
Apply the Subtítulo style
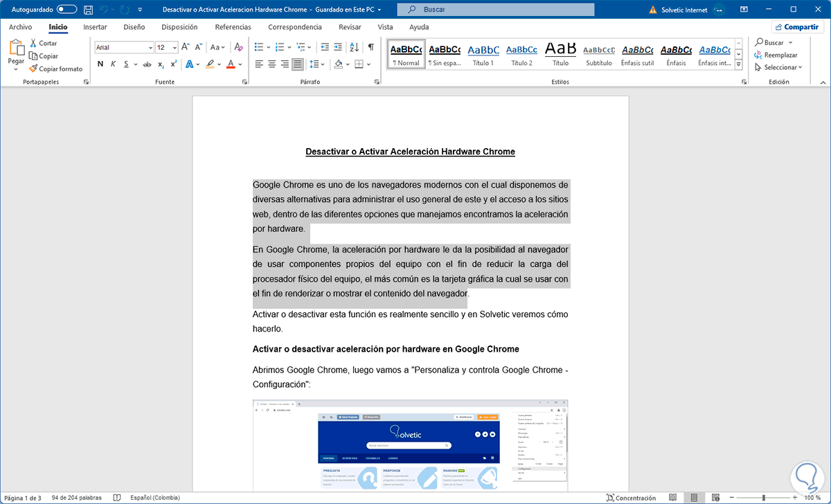(x=598, y=55)
